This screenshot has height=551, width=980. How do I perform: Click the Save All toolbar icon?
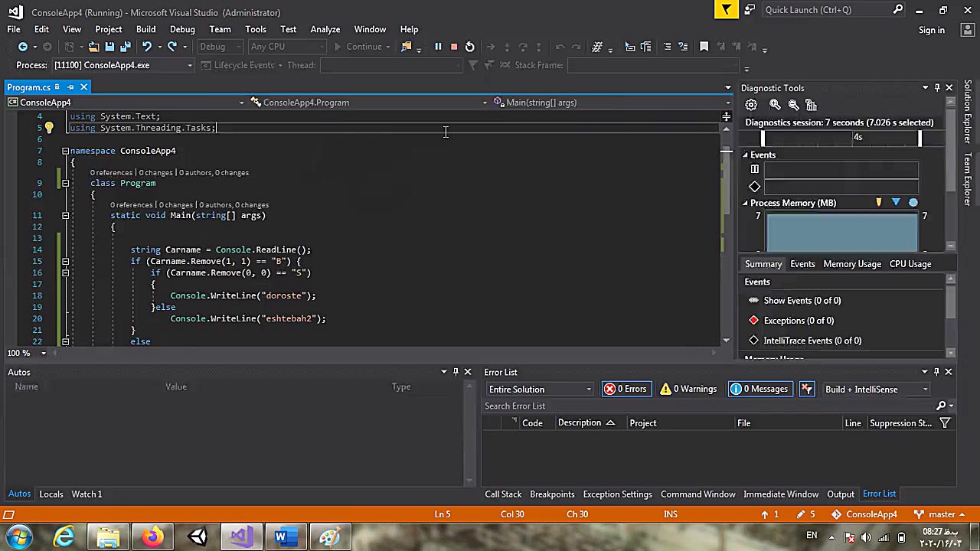[x=126, y=47]
